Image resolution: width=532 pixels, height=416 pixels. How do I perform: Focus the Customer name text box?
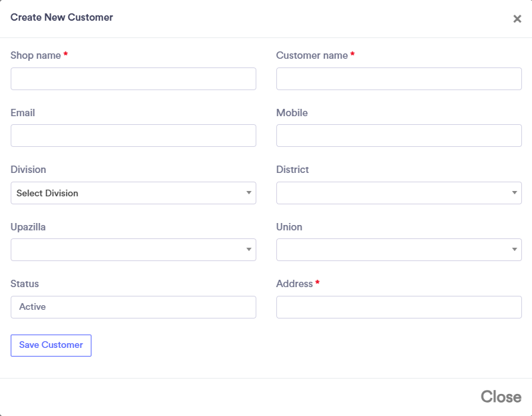point(398,79)
